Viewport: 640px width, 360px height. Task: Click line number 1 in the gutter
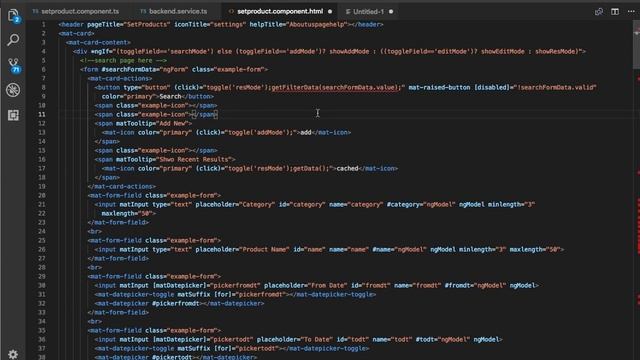tap(43, 24)
